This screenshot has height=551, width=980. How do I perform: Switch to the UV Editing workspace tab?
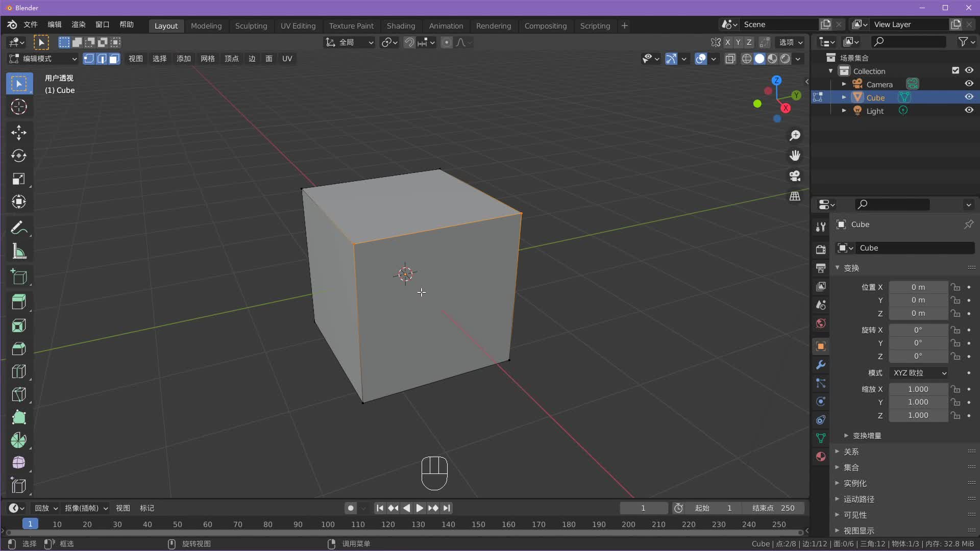click(x=298, y=26)
